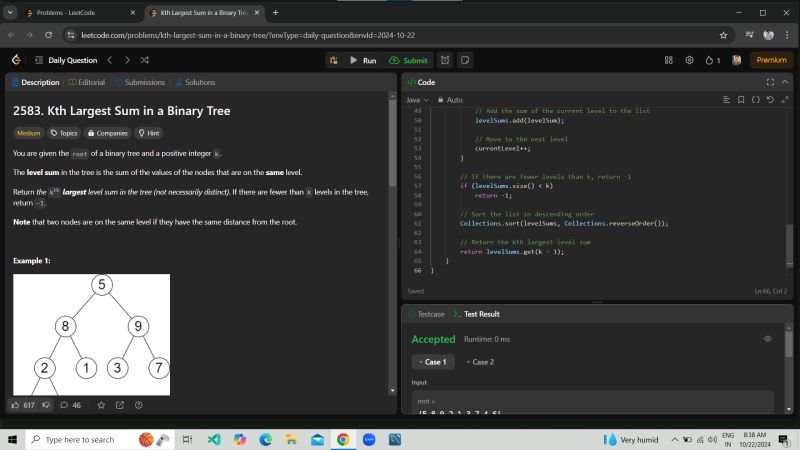View the streak fire counter
The width and height of the screenshot is (800, 450).
[x=713, y=60]
